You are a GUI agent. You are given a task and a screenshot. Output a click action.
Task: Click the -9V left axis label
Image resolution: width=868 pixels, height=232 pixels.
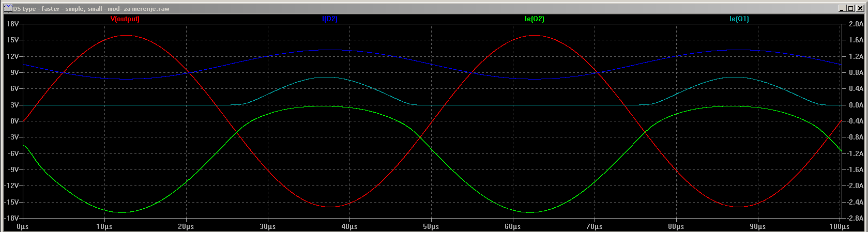pos(13,170)
